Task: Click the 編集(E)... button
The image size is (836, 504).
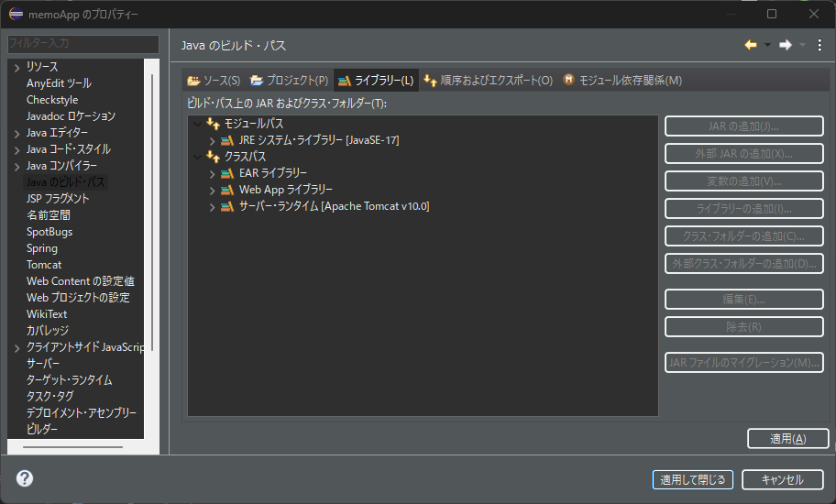Action: (743, 300)
